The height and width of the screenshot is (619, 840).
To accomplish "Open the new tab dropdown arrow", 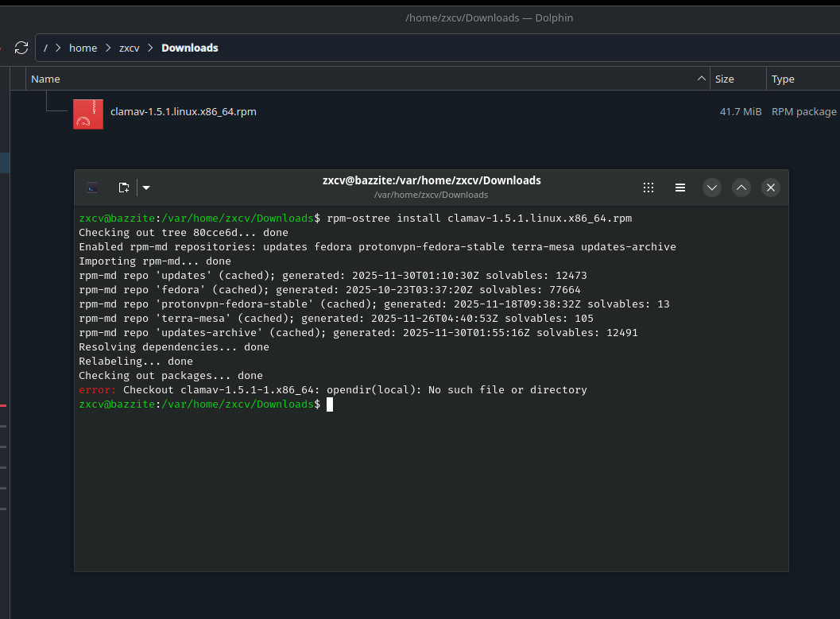I will (145, 188).
